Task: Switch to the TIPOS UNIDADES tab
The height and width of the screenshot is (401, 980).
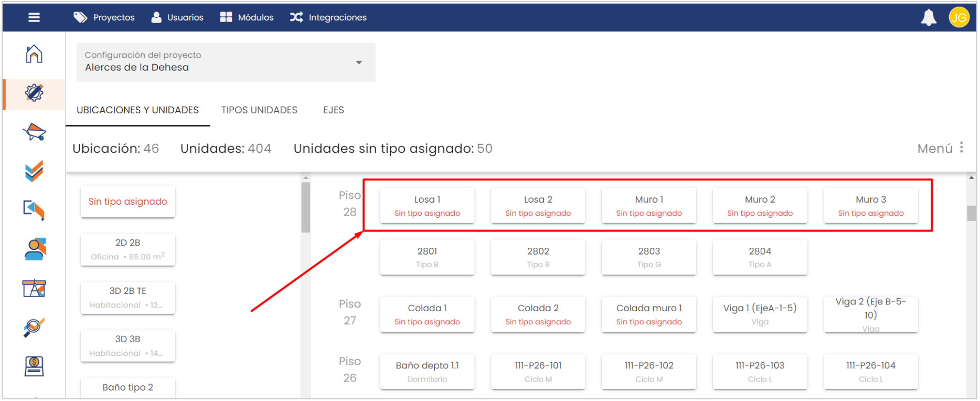Action: tap(259, 110)
